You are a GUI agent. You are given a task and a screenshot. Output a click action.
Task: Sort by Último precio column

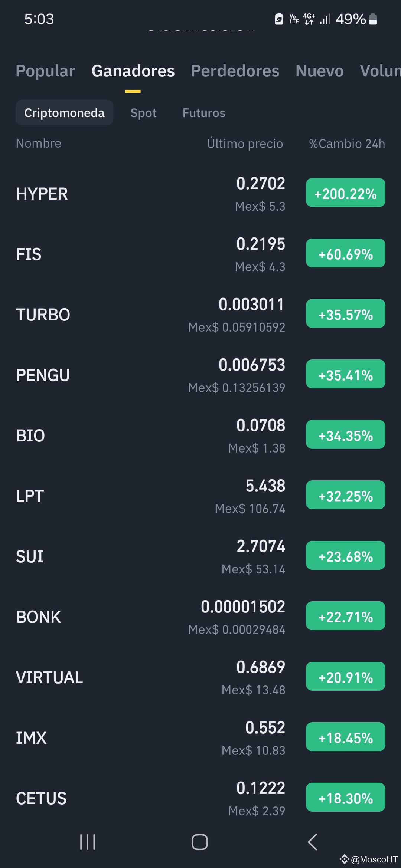point(245,143)
